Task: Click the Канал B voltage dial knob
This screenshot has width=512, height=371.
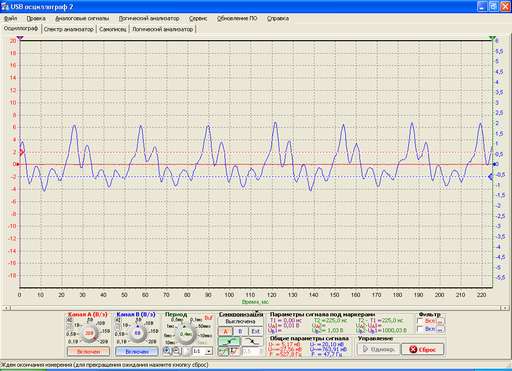Action: (137, 333)
